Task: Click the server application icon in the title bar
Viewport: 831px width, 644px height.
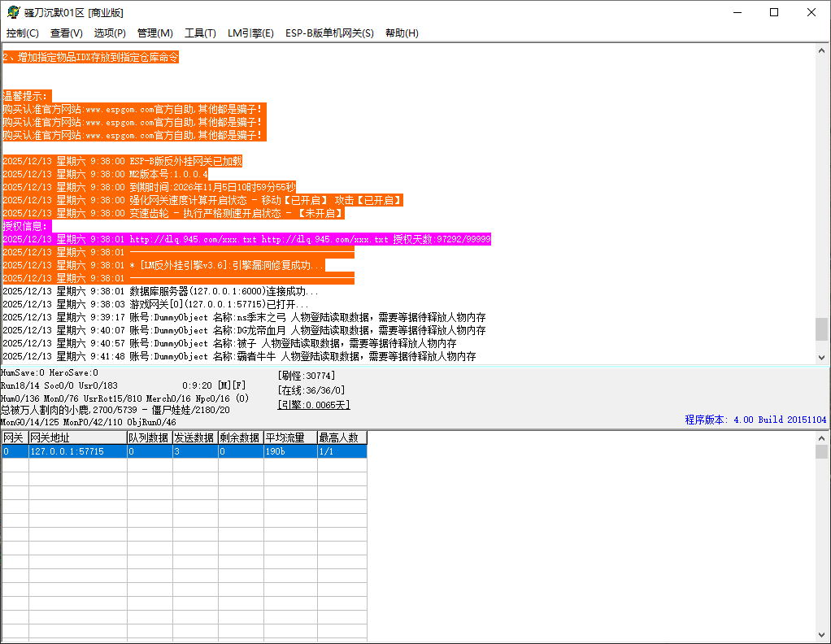Action: click(x=14, y=12)
